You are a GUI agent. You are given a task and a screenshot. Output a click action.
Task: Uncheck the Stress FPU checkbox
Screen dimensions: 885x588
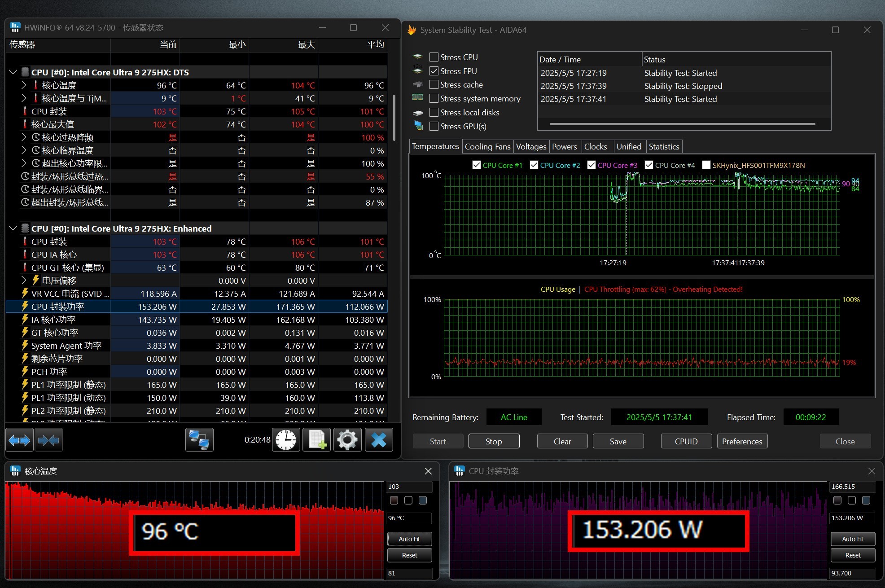[434, 71]
